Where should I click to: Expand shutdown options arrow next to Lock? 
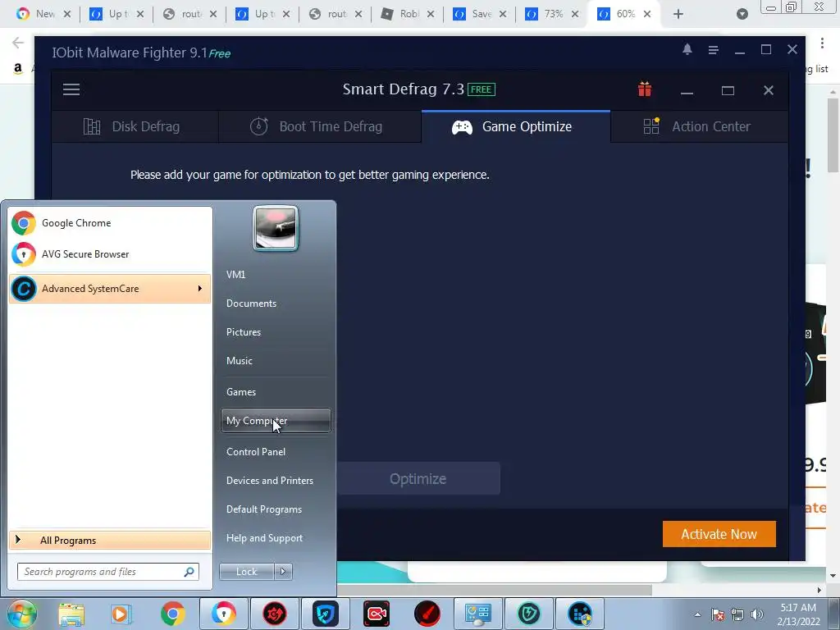283,572
